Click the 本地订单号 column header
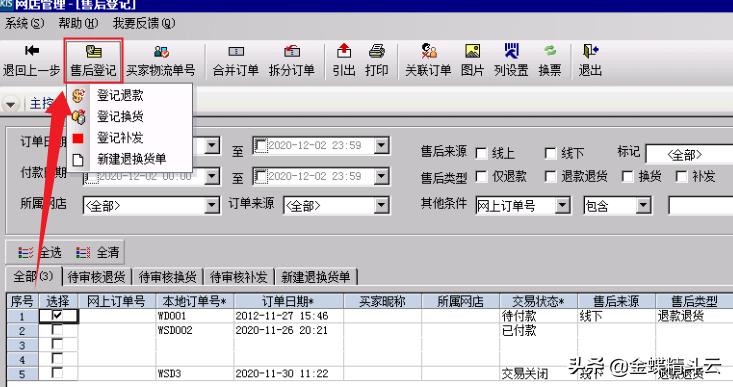Viewport: 733px width, 387px height. click(194, 301)
